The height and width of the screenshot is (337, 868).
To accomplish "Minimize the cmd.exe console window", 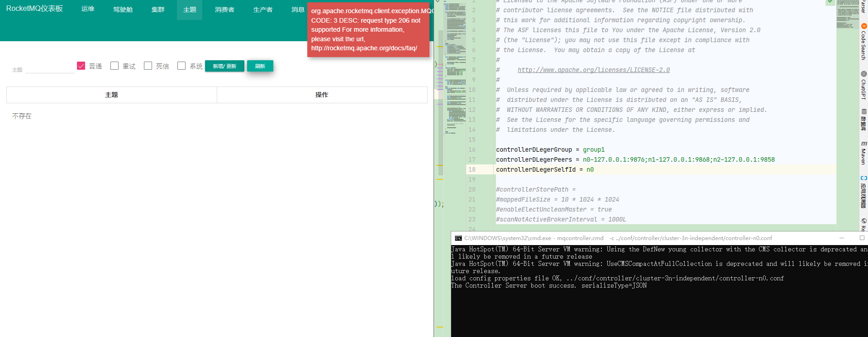I will click(842, 238).
